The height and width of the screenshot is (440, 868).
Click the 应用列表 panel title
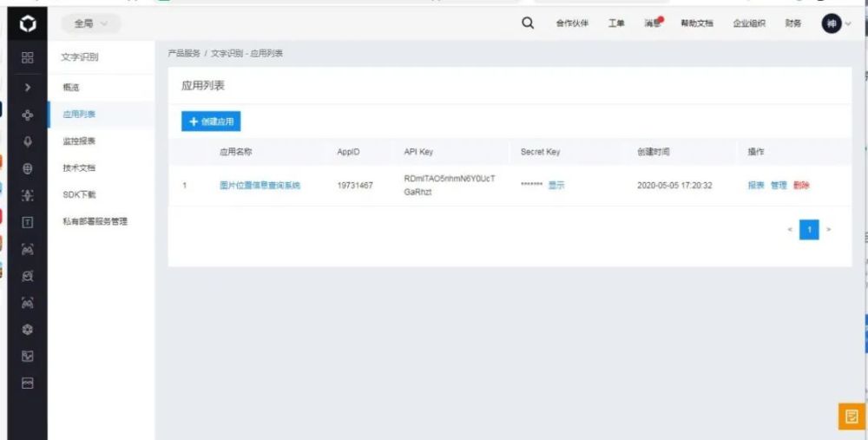coord(203,86)
